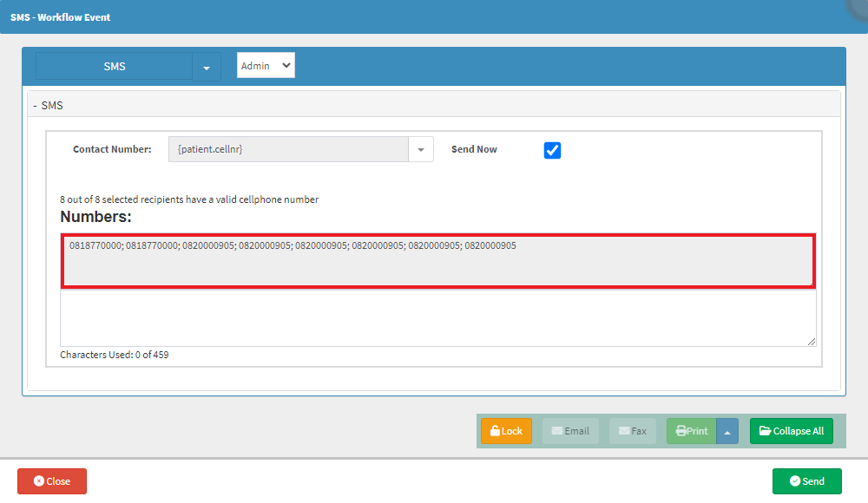Toggle the Send Now checkbox
Viewport: 868px width, 503px height.
(x=552, y=150)
